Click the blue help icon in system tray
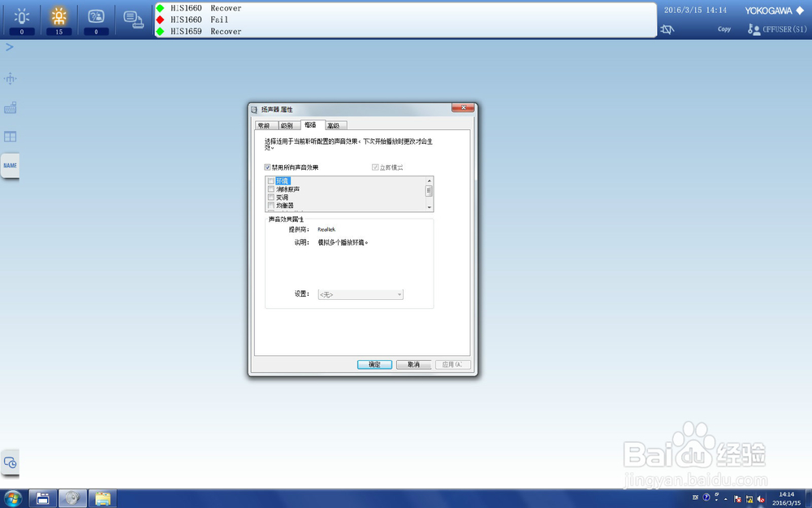The width and height of the screenshot is (812, 508). [x=706, y=497]
